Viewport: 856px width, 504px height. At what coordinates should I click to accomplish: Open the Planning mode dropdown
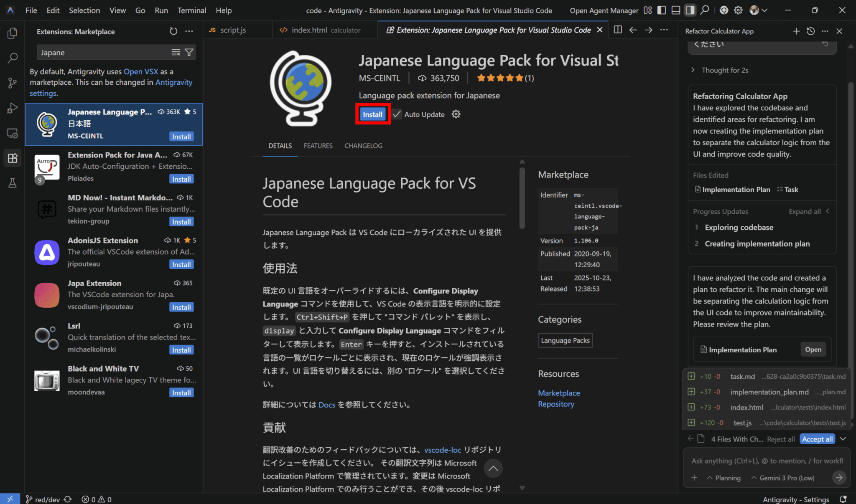click(x=724, y=478)
